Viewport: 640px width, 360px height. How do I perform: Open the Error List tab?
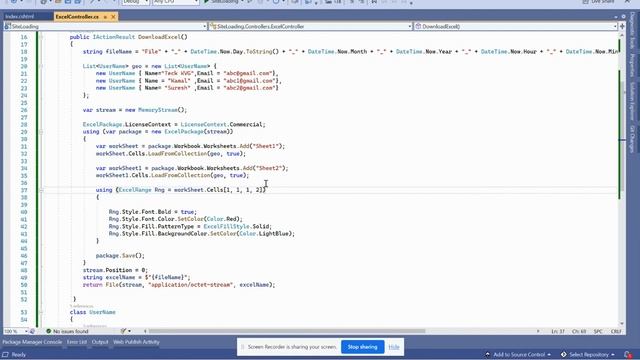coord(77,342)
